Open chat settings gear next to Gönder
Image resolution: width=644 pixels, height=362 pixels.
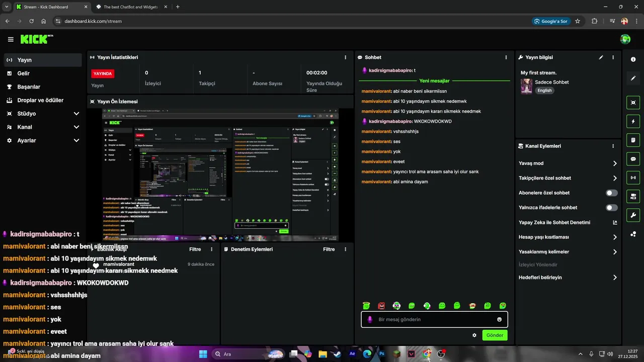(474, 335)
